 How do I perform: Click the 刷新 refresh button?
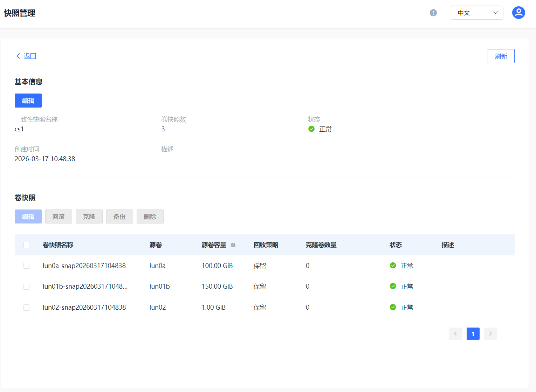pos(501,56)
